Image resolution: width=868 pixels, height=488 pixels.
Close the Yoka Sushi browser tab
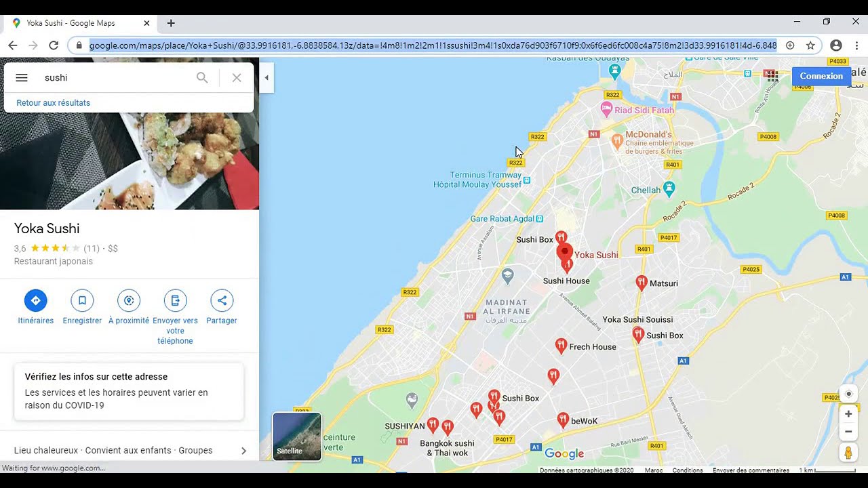(x=146, y=23)
